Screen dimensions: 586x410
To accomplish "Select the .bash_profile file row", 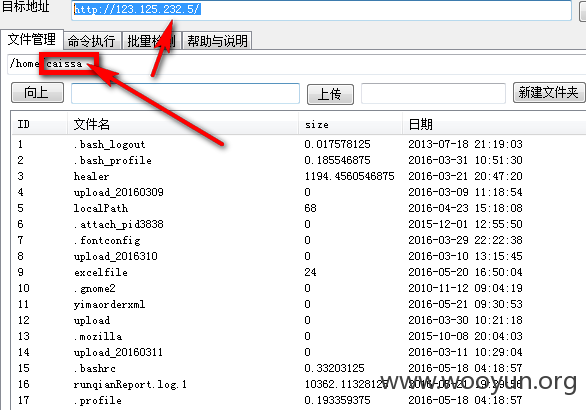I will (298, 160).
